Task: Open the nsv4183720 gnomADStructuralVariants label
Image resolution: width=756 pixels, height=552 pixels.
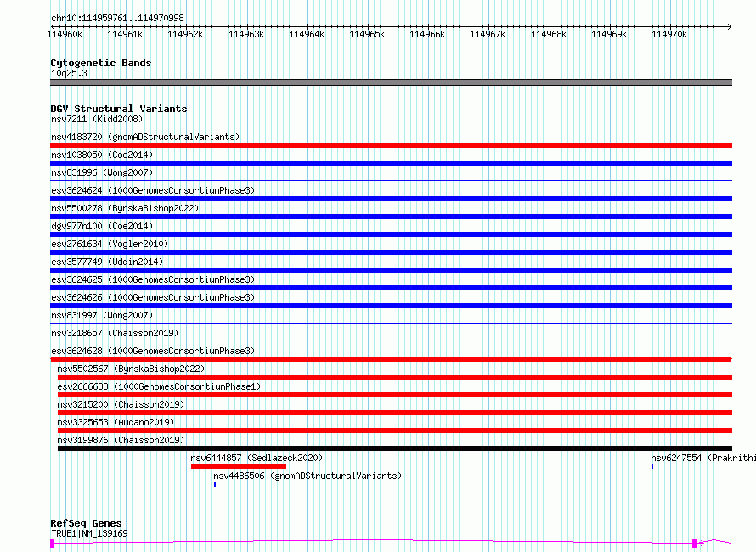Action: pos(145,137)
